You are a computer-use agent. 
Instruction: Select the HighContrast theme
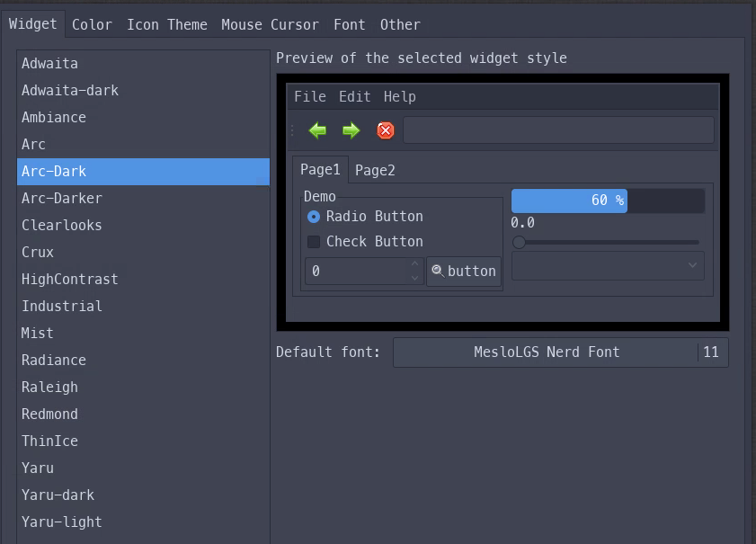143,280
